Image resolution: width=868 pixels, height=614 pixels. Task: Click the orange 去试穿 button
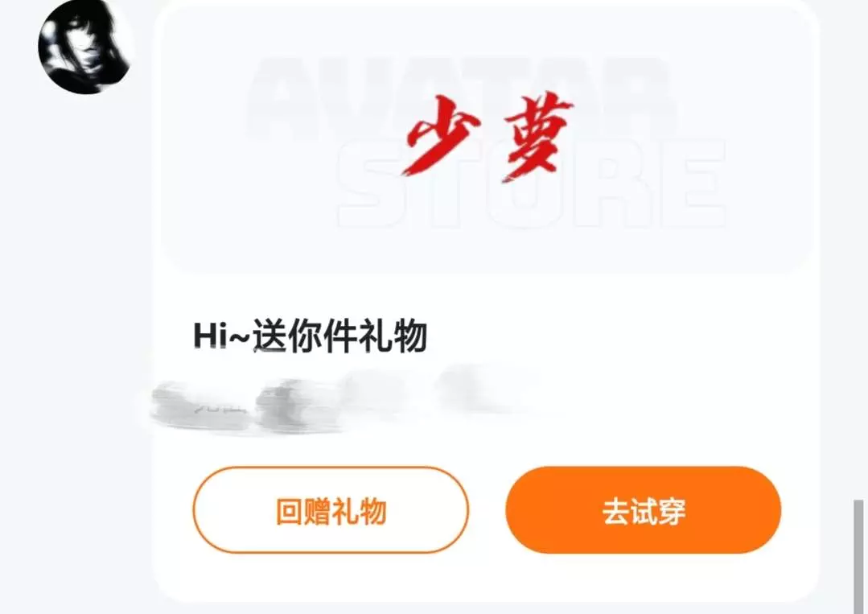tap(644, 510)
